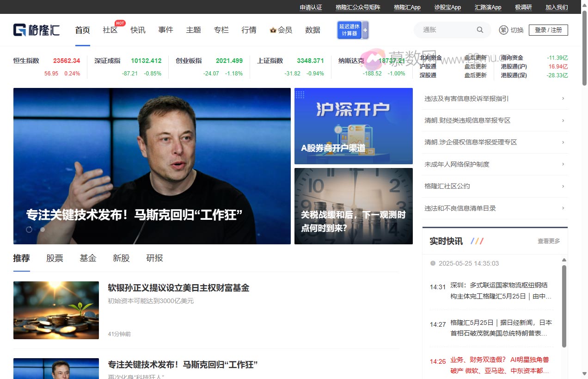The width and height of the screenshot is (588, 379).
Task: Click the search magnifier icon
Action: tap(480, 30)
